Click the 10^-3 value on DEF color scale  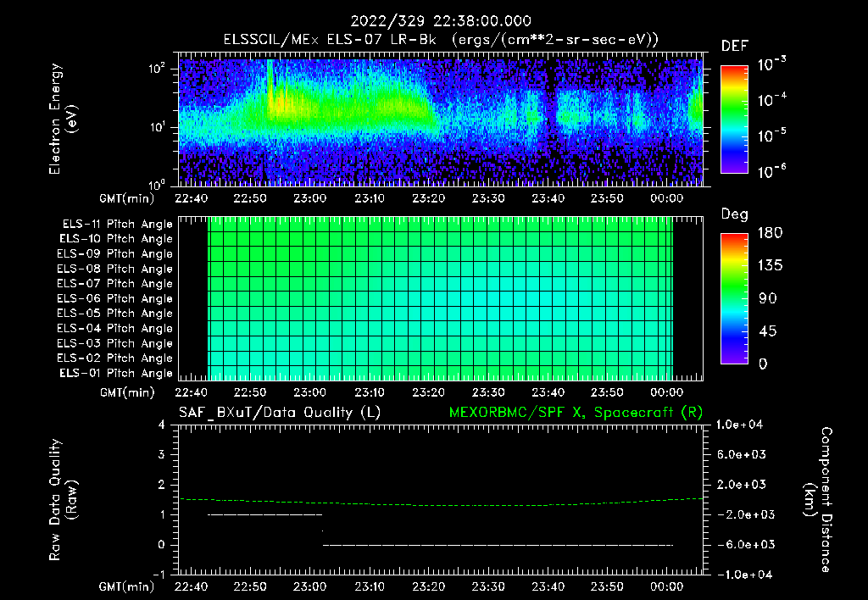[771, 64]
